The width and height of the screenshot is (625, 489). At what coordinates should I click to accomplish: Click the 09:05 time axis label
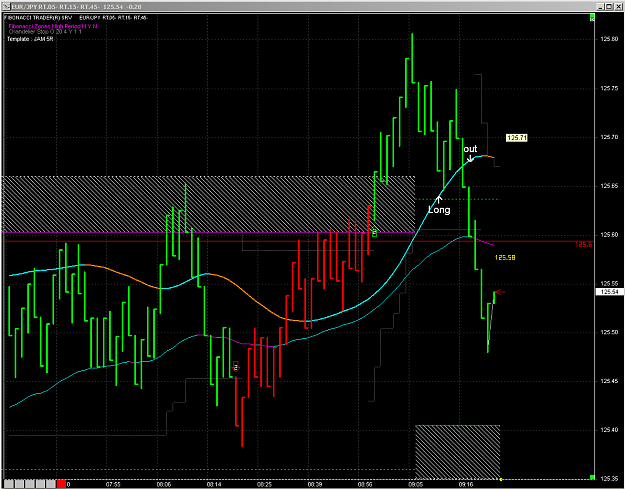pos(416,485)
